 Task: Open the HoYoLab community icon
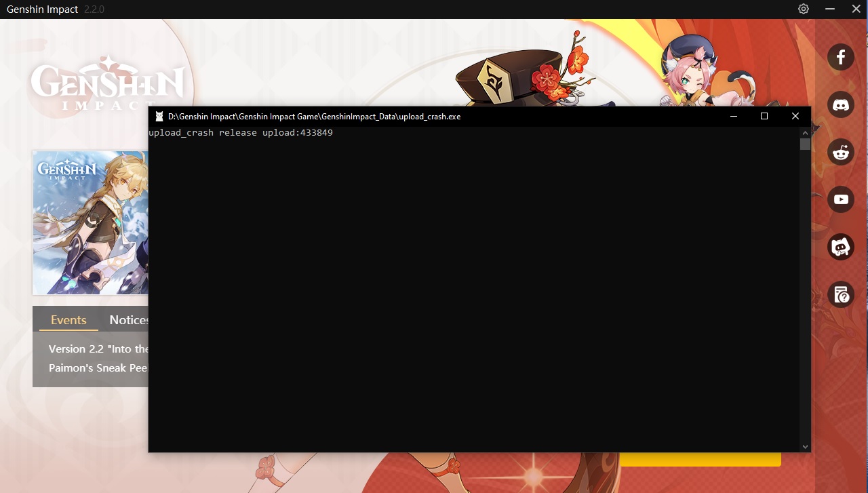(x=841, y=247)
